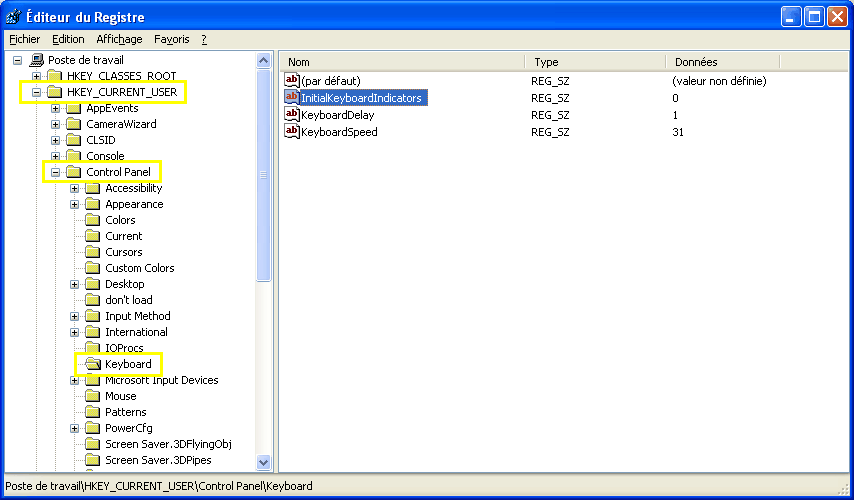Click the AppEvents folder icon
The height and width of the screenshot is (500, 854).
(74, 108)
